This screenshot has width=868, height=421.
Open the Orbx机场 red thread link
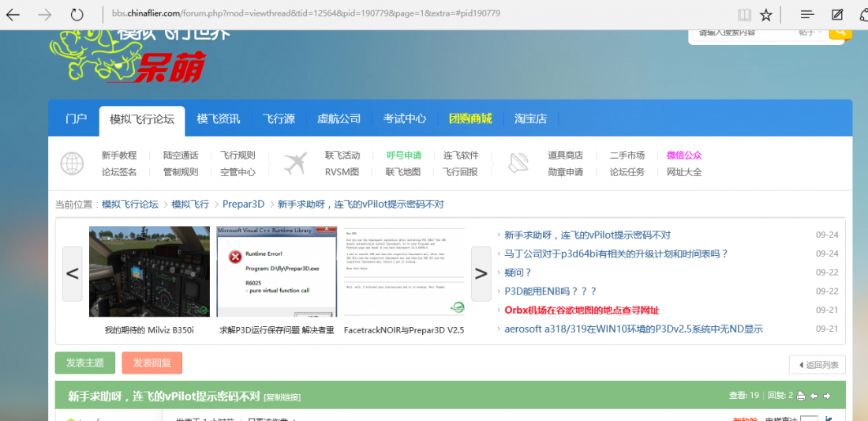coord(582,310)
